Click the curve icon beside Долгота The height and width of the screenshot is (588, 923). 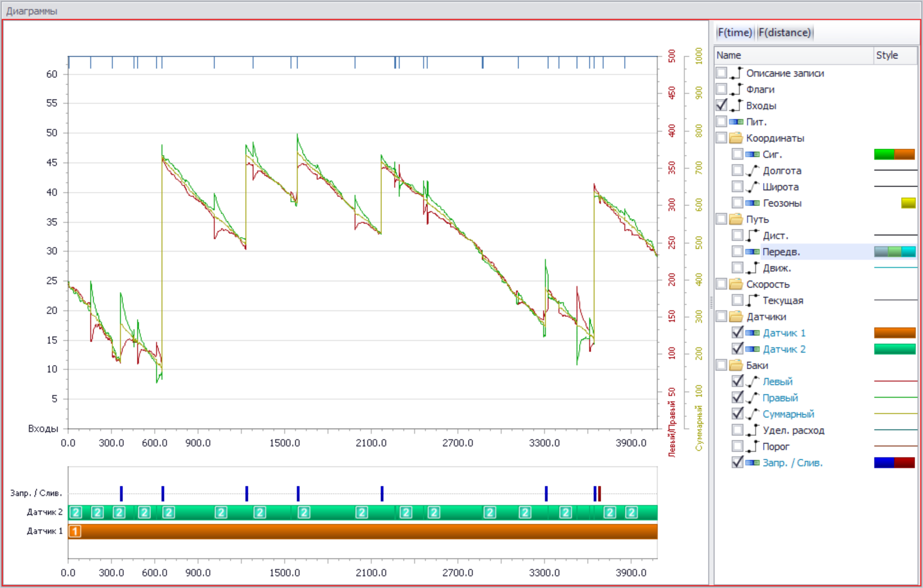point(752,170)
